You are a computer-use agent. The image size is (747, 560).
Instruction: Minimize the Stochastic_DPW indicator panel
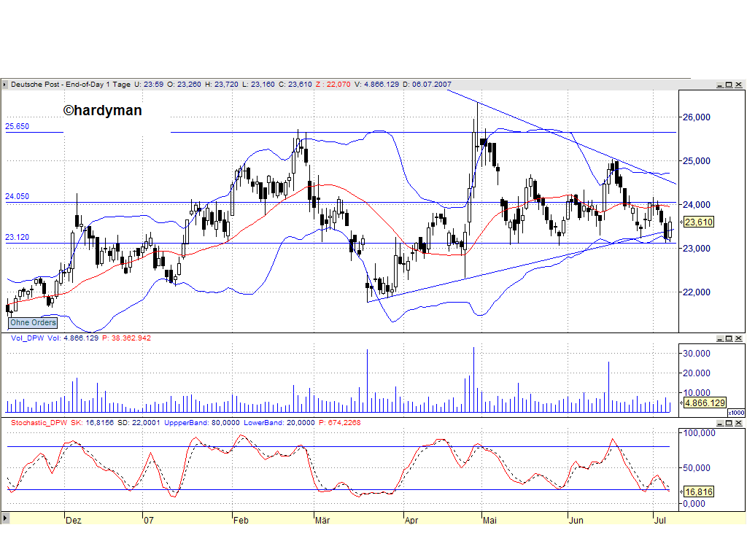(719, 421)
